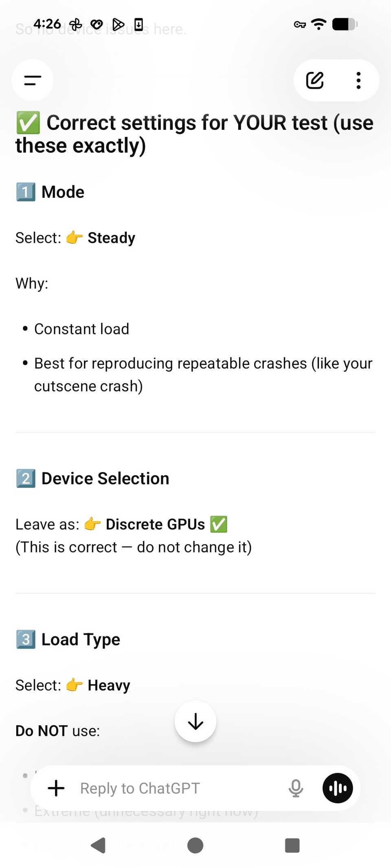Tap the VPN key status icon
Image resolution: width=391 pixels, height=868 pixels.
[x=300, y=25]
